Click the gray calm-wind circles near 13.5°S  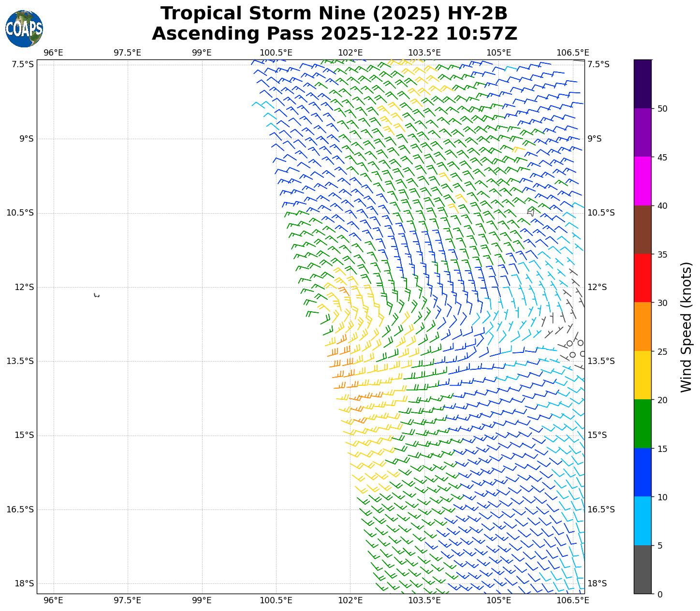click(575, 348)
